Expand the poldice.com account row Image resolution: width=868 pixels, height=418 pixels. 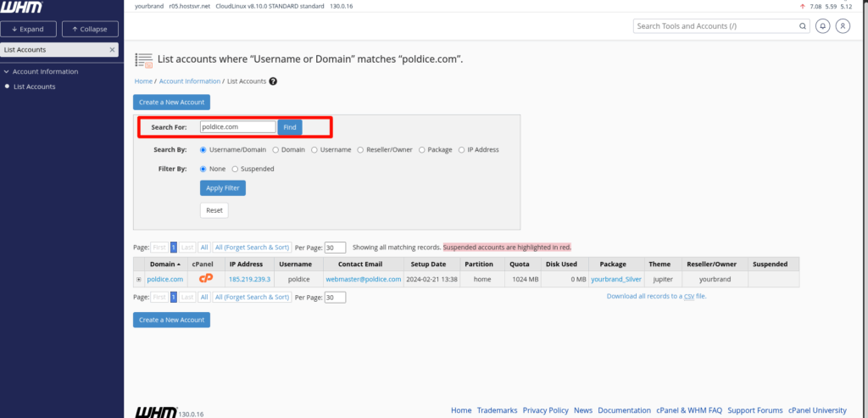tap(139, 279)
